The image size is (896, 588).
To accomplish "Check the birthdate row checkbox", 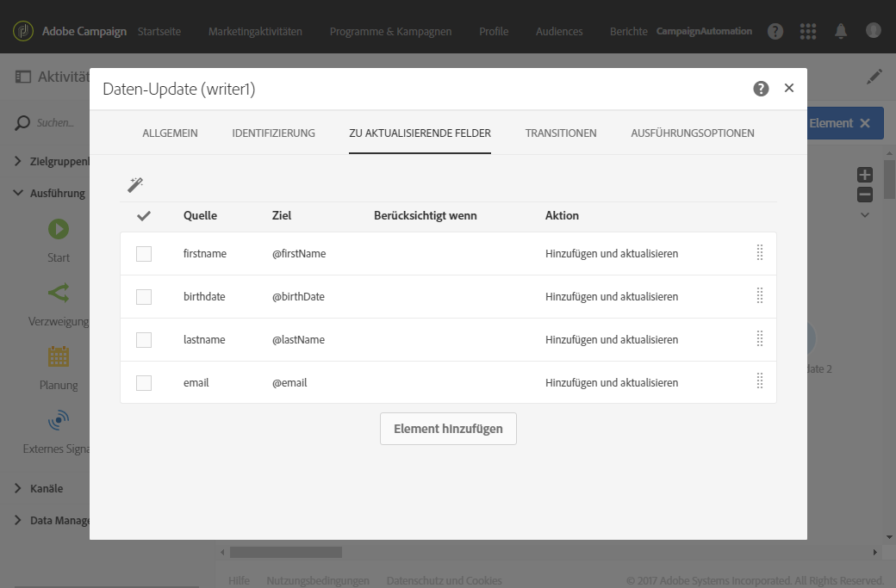I will pos(144,297).
